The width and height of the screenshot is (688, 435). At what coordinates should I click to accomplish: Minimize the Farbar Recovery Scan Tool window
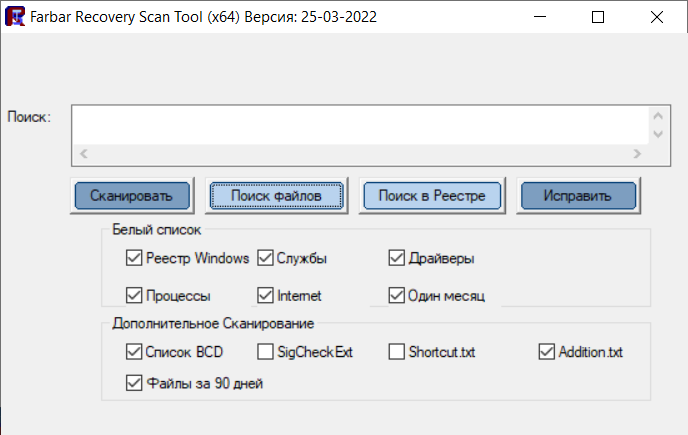tap(540, 17)
